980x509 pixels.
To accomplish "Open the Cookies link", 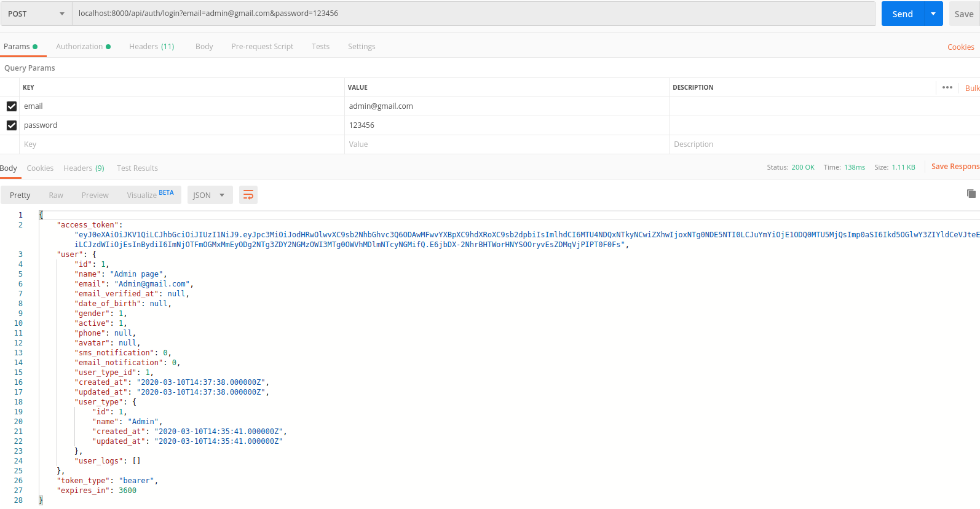I will coord(960,47).
